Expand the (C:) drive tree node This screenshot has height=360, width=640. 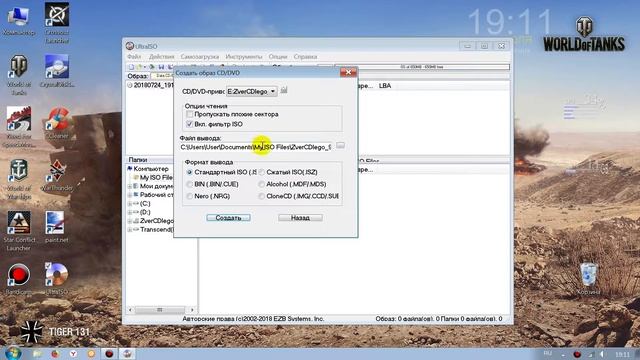(x=130, y=204)
